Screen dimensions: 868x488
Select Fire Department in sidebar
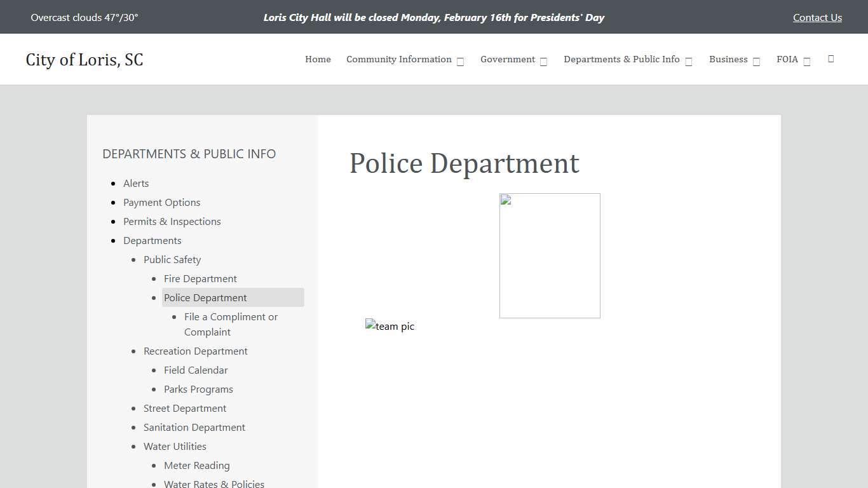[200, 278]
